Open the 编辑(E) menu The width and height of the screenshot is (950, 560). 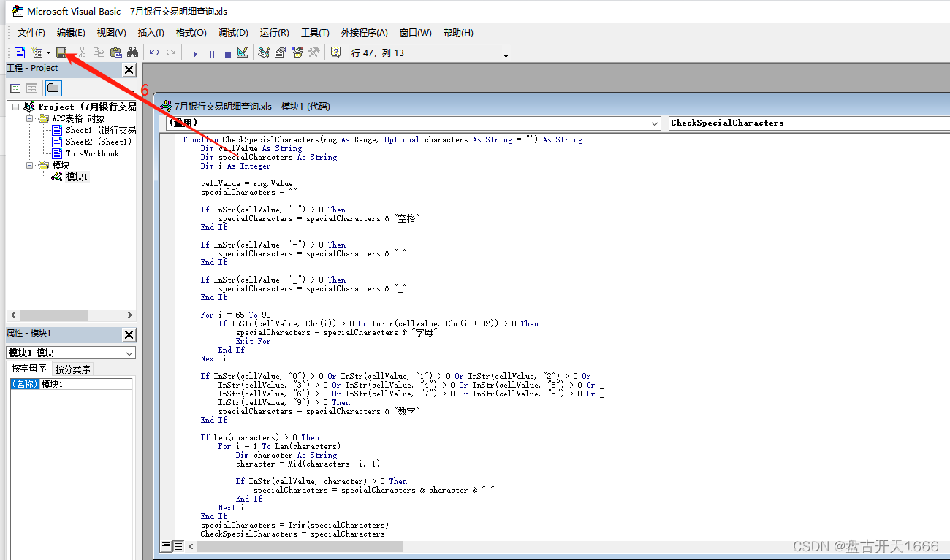(71, 33)
